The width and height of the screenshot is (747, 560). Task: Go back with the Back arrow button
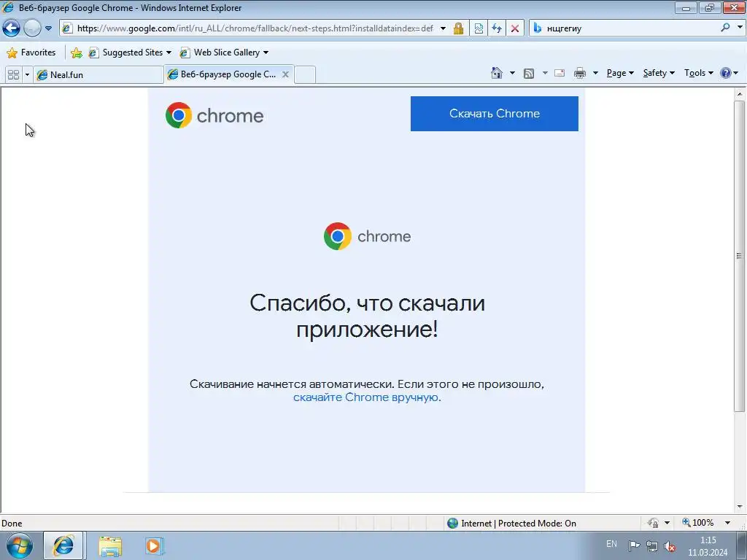(12, 28)
